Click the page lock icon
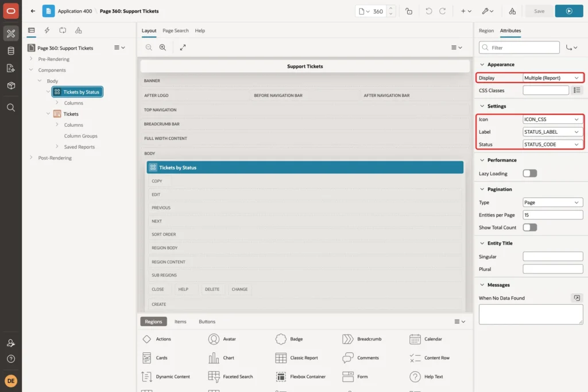 tap(409, 11)
